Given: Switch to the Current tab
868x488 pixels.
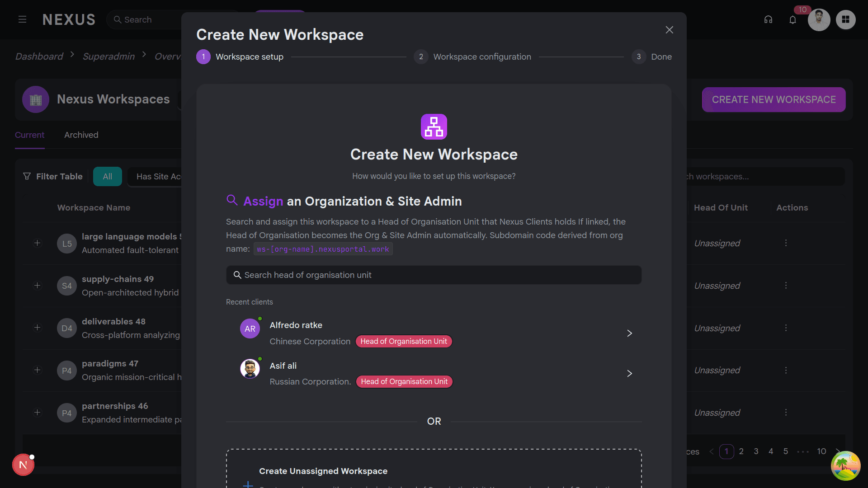Looking at the screenshot, I should (29, 135).
